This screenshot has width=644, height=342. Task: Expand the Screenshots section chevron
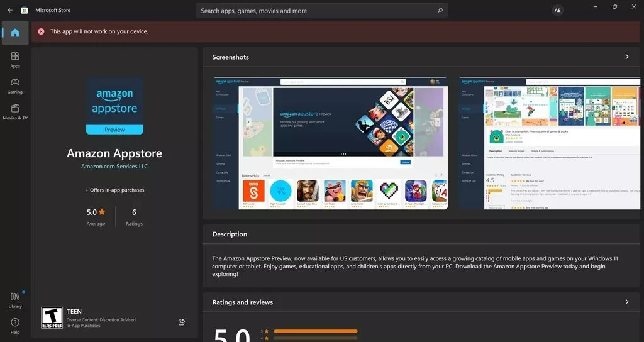627,57
